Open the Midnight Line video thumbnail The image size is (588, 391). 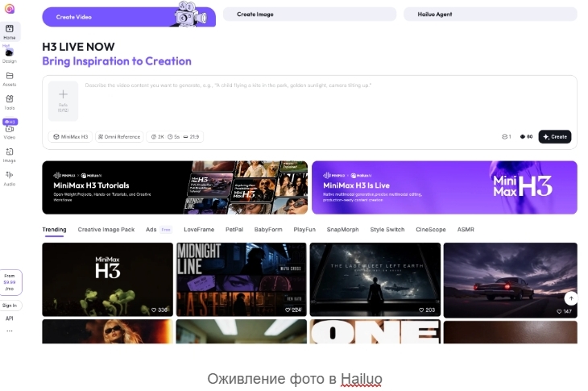pos(241,280)
